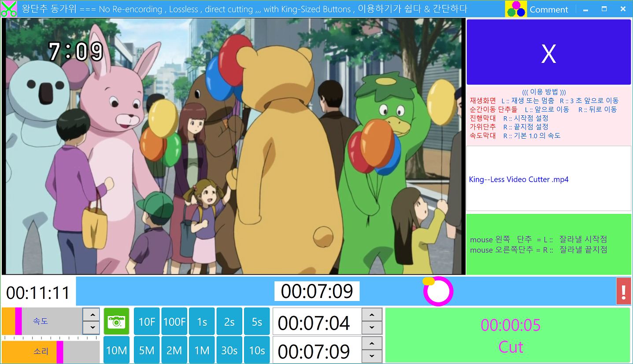Screen dimensions: 633x364
Task: Click the magenta ring progress handle
Action: tap(438, 291)
